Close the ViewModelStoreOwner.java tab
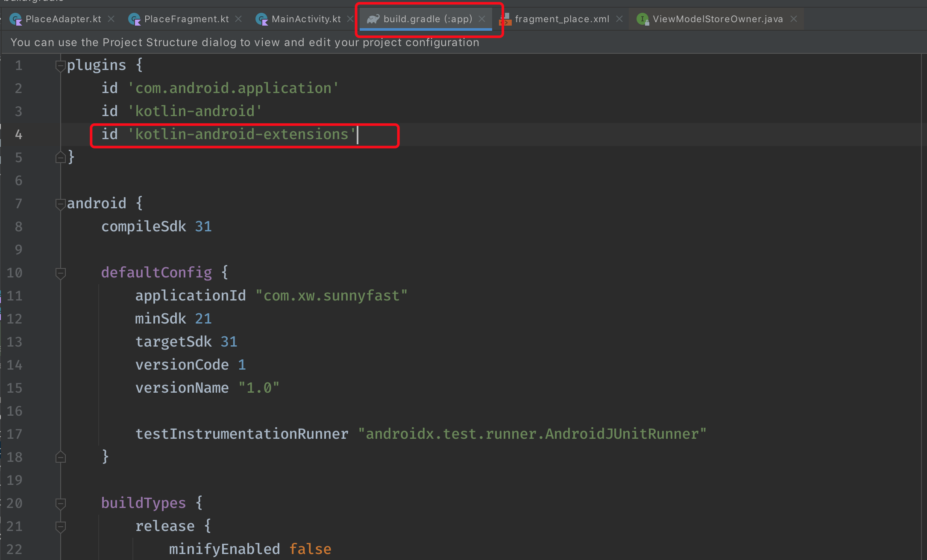The width and height of the screenshot is (927, 560). click(x=794, y=19)
